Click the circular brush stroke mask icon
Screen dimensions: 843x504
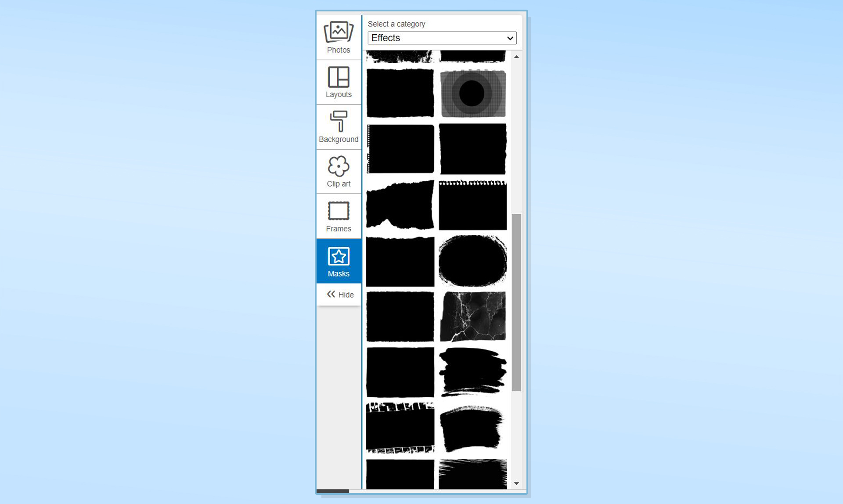click(473, 260)
